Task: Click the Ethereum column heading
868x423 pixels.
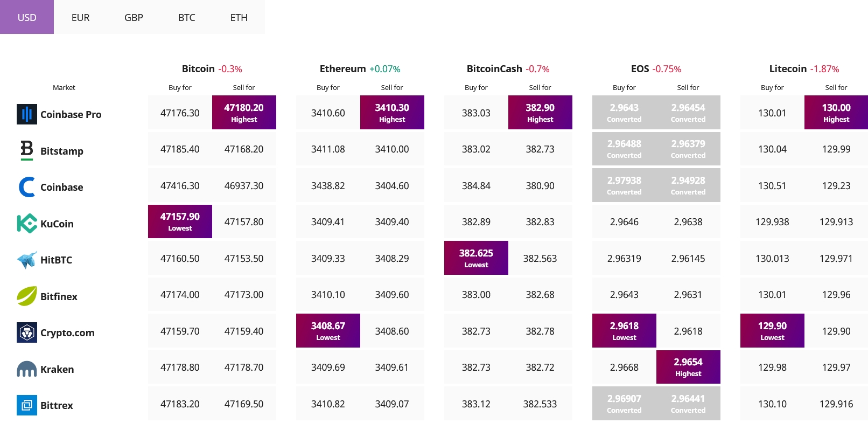Action: 342,68
